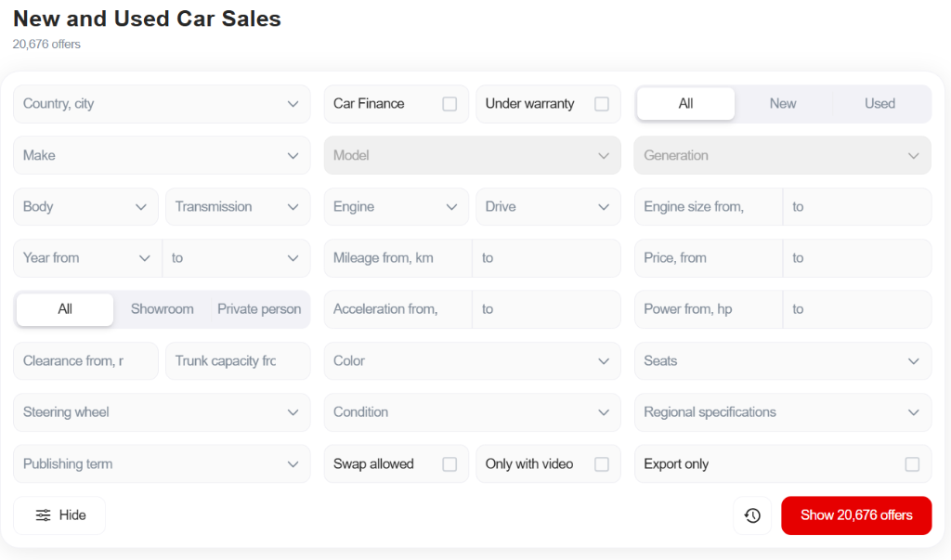The width and height of the screenshot is (951, 560).
Task: Select the Private person tab
Action: coord(259,309)
